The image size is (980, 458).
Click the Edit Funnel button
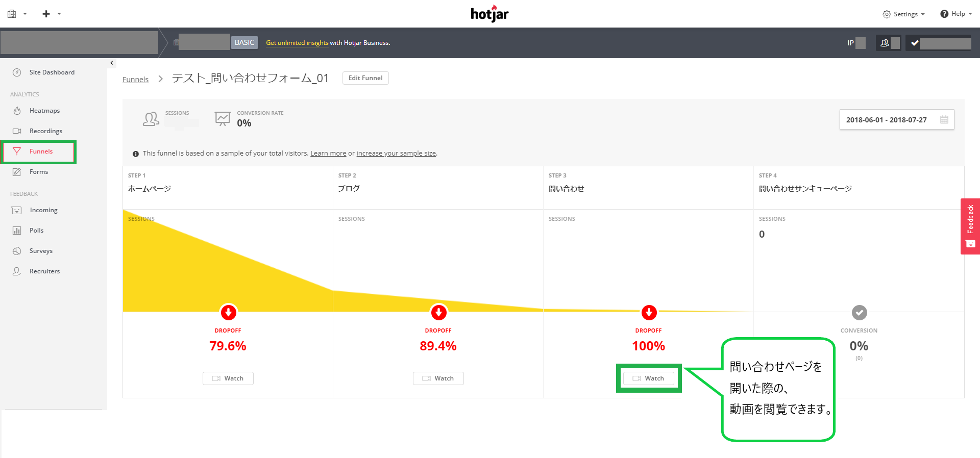pyautogui.click(x=365, y=78)
